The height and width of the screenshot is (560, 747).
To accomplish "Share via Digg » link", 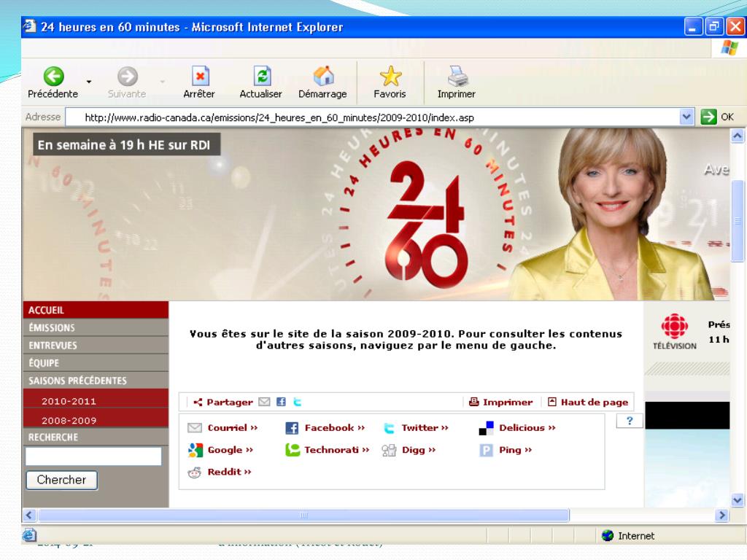I will click(419, 450).
